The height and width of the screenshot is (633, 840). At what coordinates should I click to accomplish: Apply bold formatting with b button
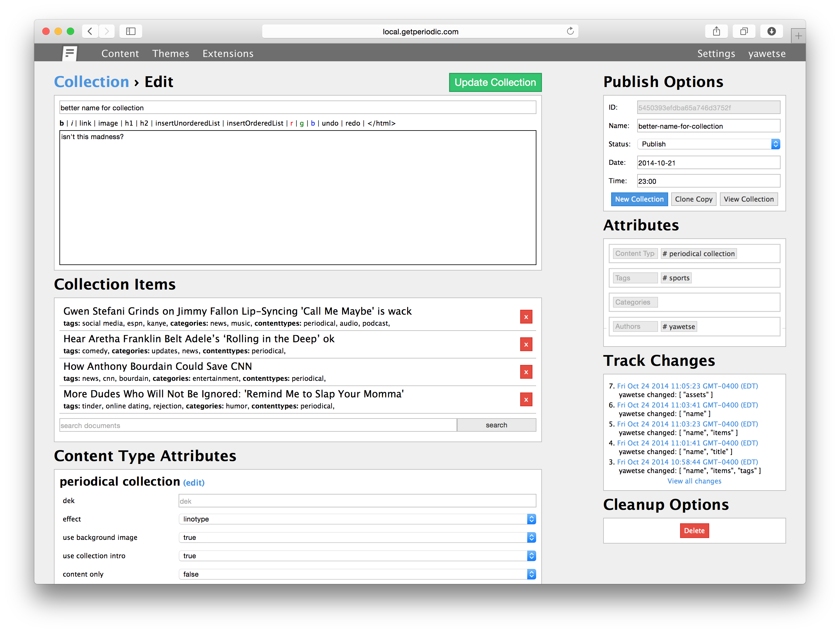[62, 123]
